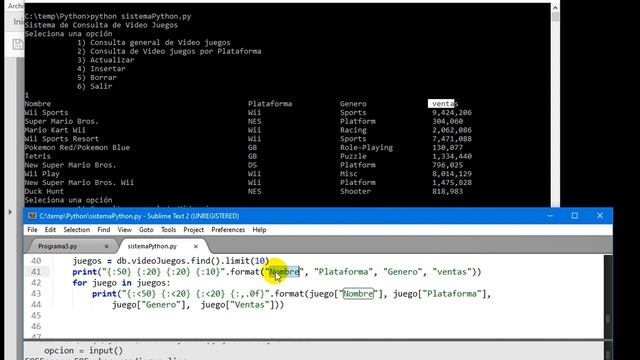Viewport: 640px width, 360px height.
Task: Close the Programa3.py tab
Action: pyautogui.click(x=107, y=246)
